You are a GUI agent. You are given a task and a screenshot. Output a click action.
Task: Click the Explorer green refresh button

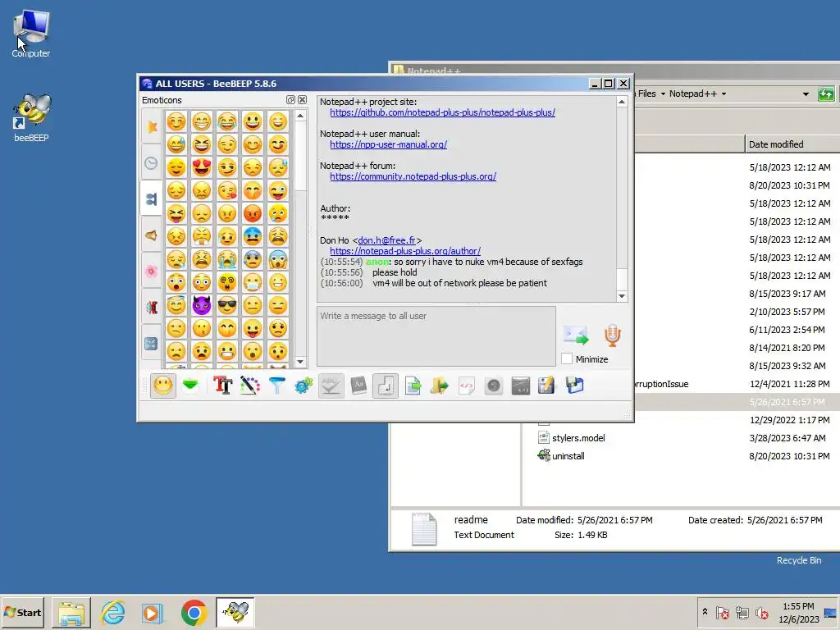click(x=826, y=94)
